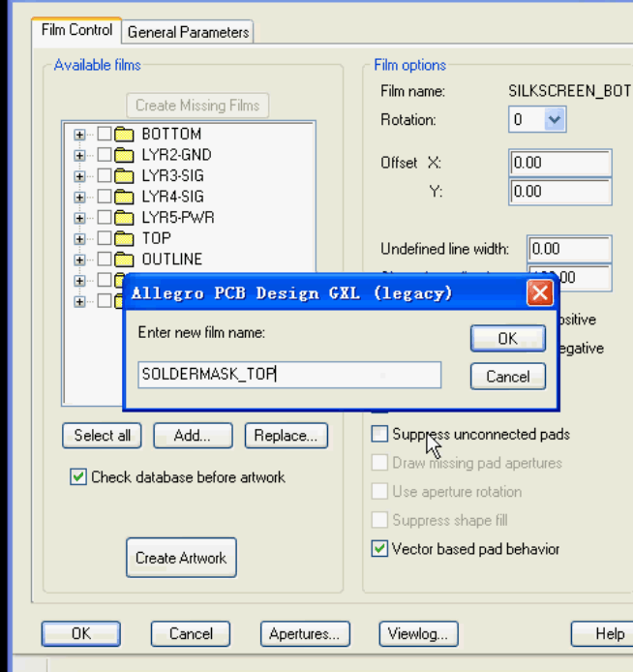Click the new film name text field
Image resolution: width=633 pixels, height=672 pixels.
tap(289, 375)
